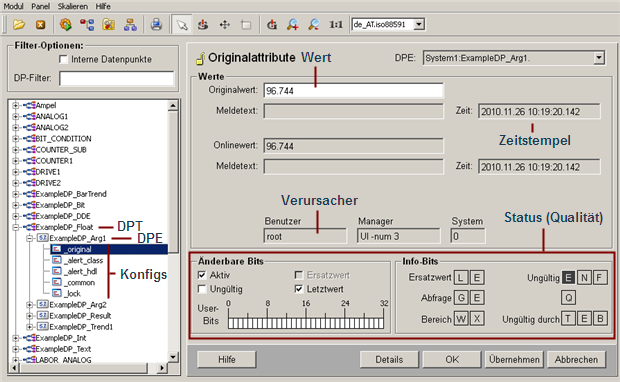Click the G icon with red arrow
620x382 pixels.
tap(272, 25)
